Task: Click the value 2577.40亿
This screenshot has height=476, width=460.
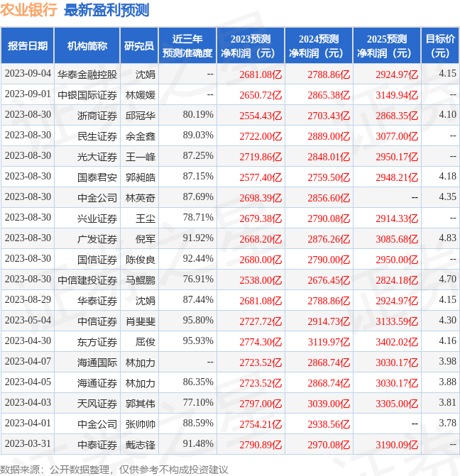Action: click(x=261, y=177)
